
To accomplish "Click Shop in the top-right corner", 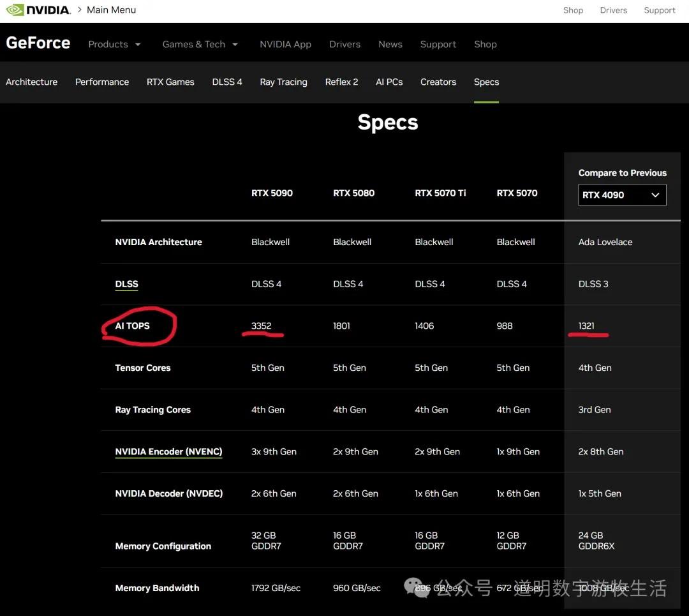I will point(572,10).
